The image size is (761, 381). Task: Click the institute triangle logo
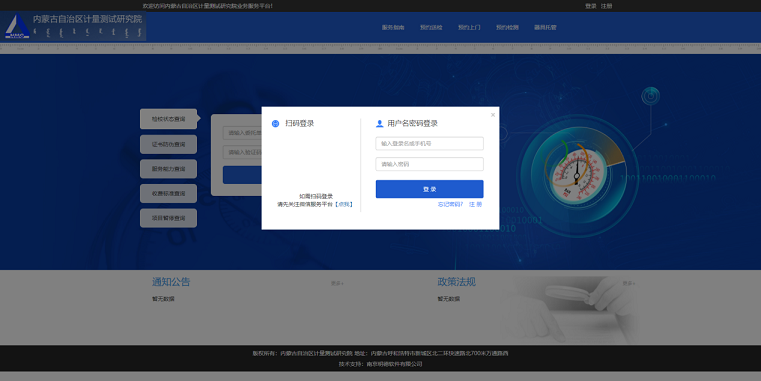click(x=17, y=26)
